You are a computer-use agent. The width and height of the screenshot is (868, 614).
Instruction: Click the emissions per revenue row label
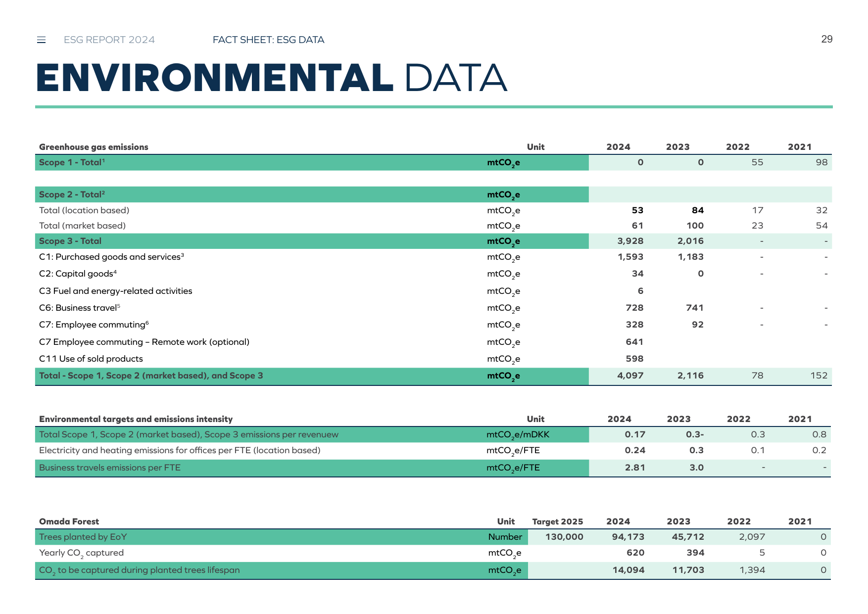(189, 434)
